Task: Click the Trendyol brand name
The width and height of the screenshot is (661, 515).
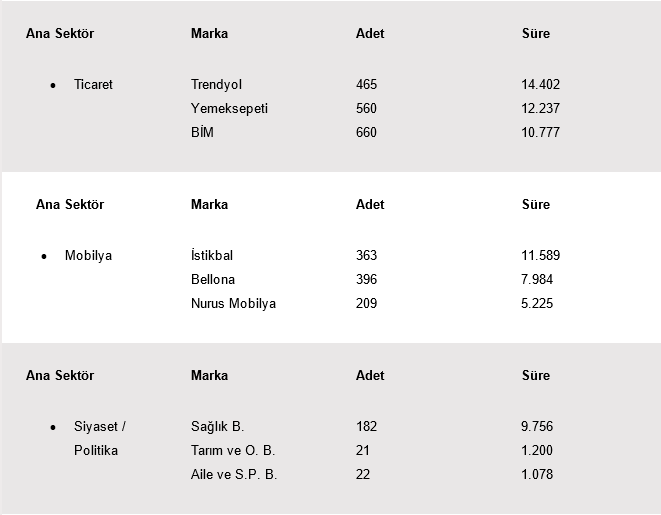Action: pos(216,85)
